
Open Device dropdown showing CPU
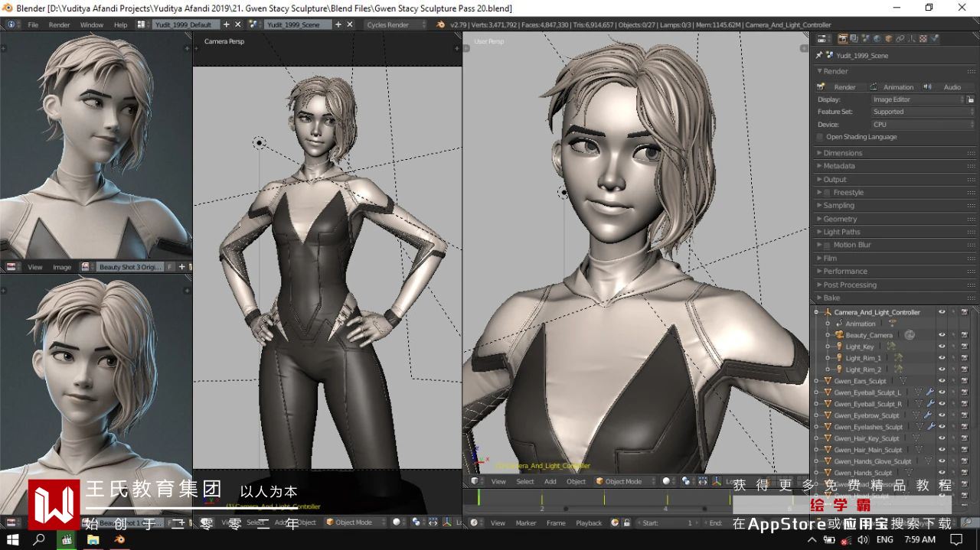[x=923, y=124]
